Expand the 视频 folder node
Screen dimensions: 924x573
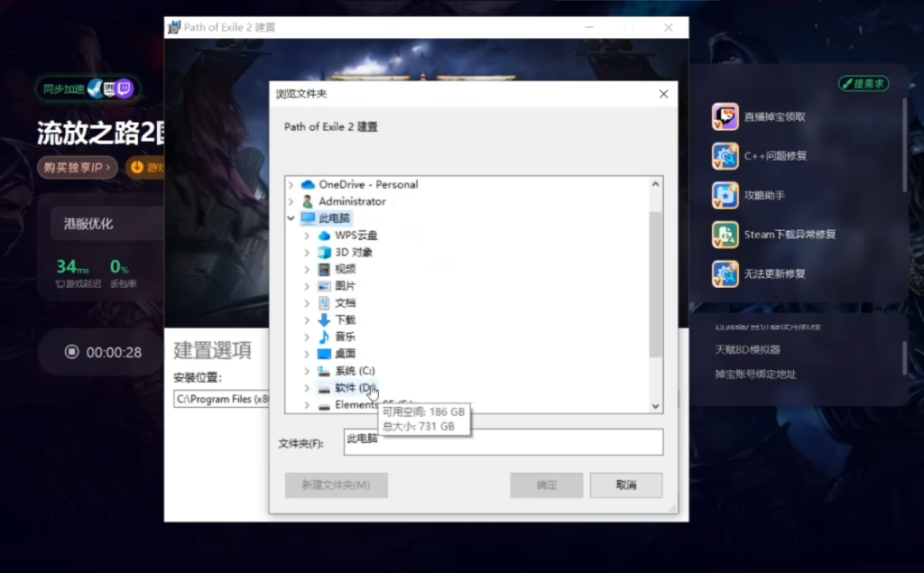[x=307, y=270]
